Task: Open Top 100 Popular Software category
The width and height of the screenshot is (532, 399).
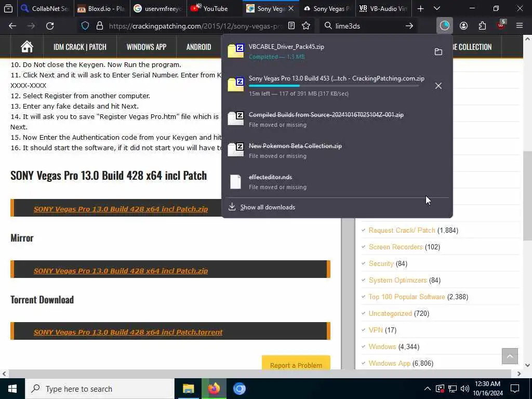Action: point(407,297)
